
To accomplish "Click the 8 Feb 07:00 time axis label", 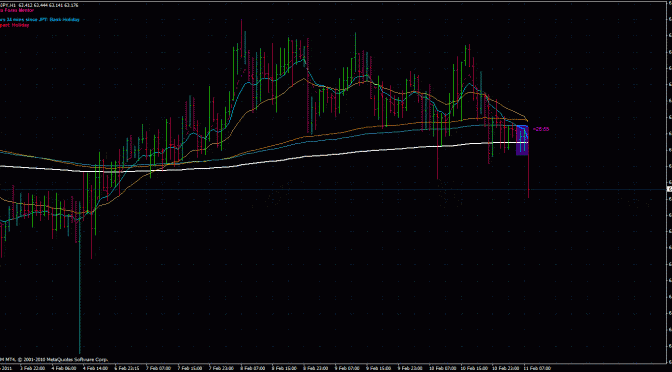I will tap(253, 368).
